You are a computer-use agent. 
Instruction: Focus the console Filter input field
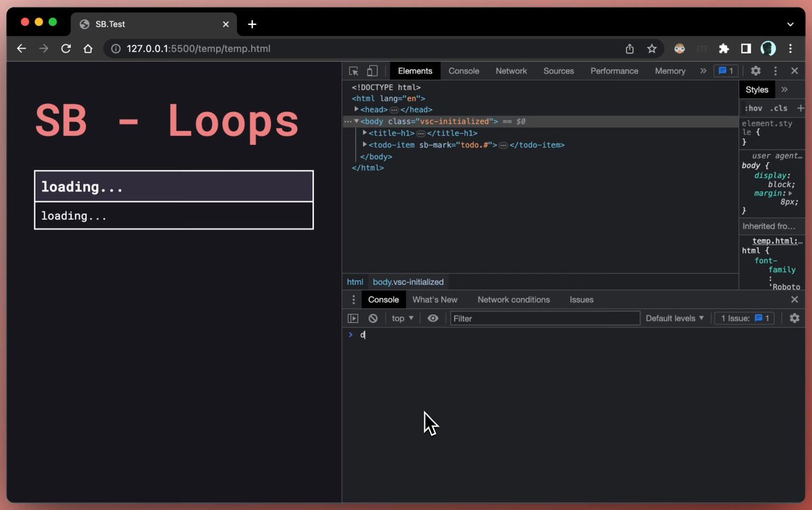pos(545,318)
